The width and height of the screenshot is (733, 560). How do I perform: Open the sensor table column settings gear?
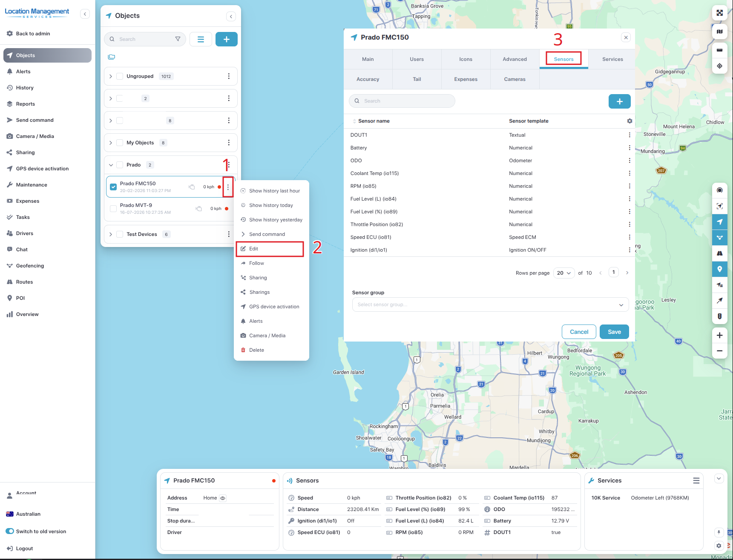[630, 121]
